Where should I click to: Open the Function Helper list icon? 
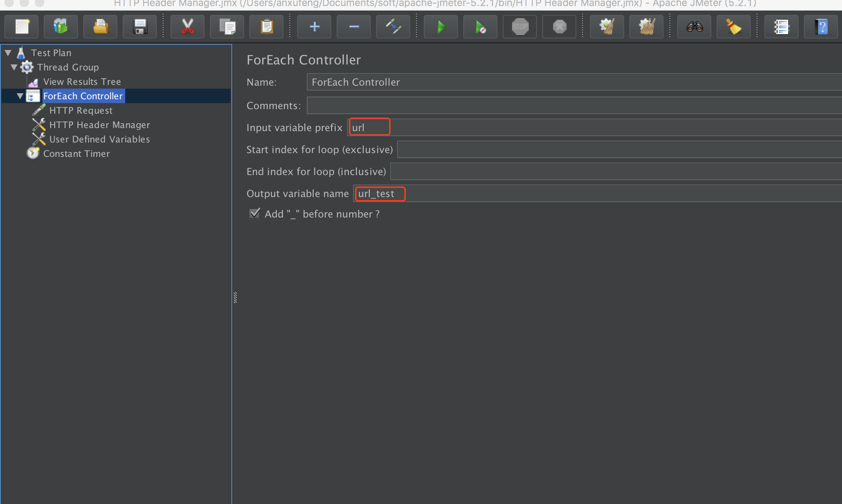(x=781, y=27)
